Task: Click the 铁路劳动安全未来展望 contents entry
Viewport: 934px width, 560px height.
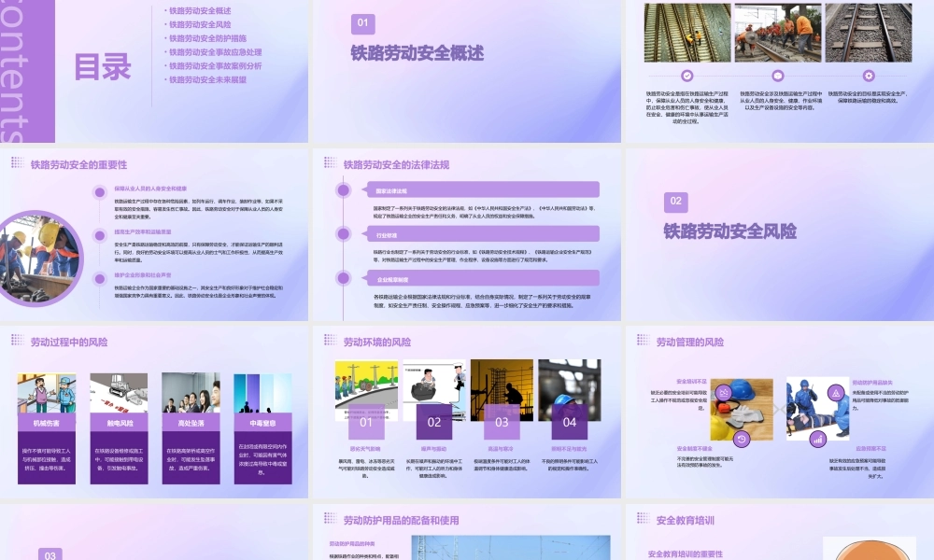Action: tap(207, 79)
